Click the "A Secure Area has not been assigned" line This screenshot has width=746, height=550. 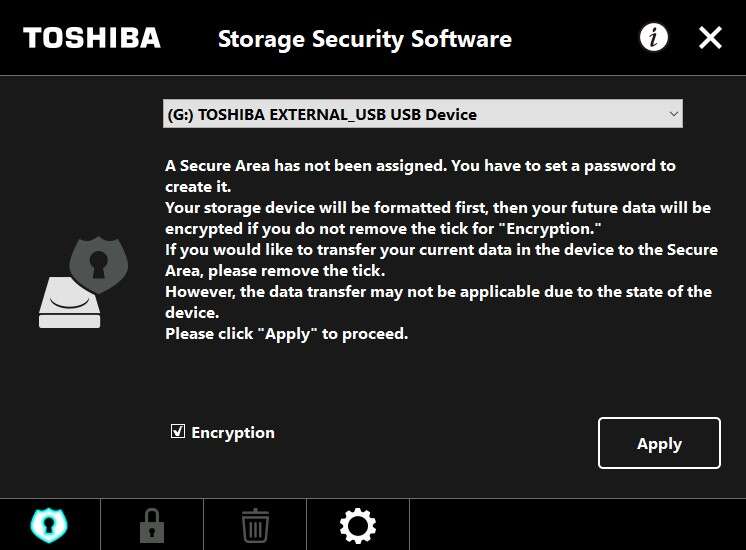coord(420,166)
